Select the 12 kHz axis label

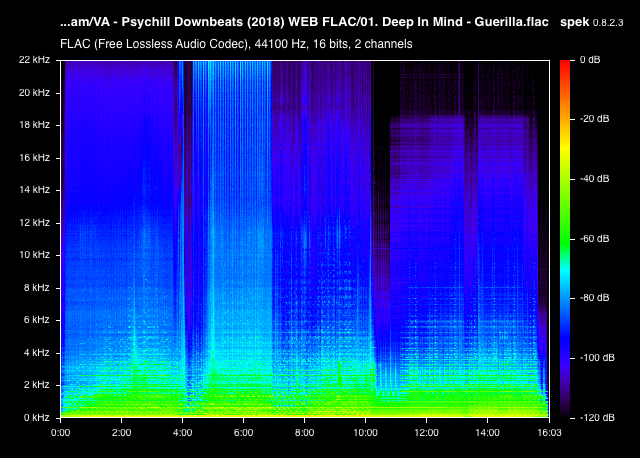point(34,222)
